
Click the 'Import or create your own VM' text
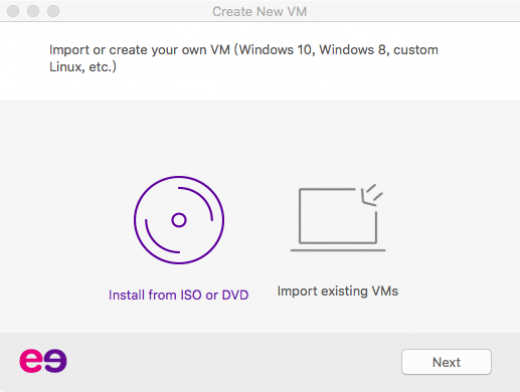(x=140, y=50)
